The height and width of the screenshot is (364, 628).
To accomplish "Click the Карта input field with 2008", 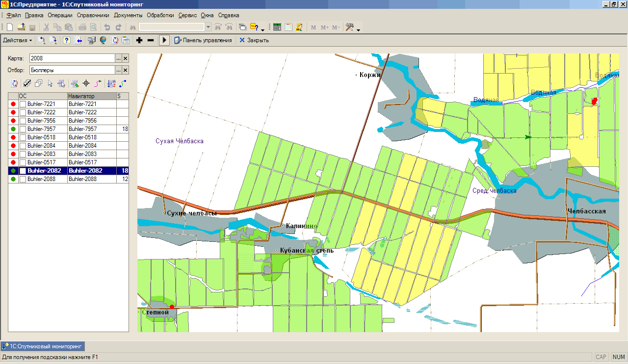I will 72,58.
